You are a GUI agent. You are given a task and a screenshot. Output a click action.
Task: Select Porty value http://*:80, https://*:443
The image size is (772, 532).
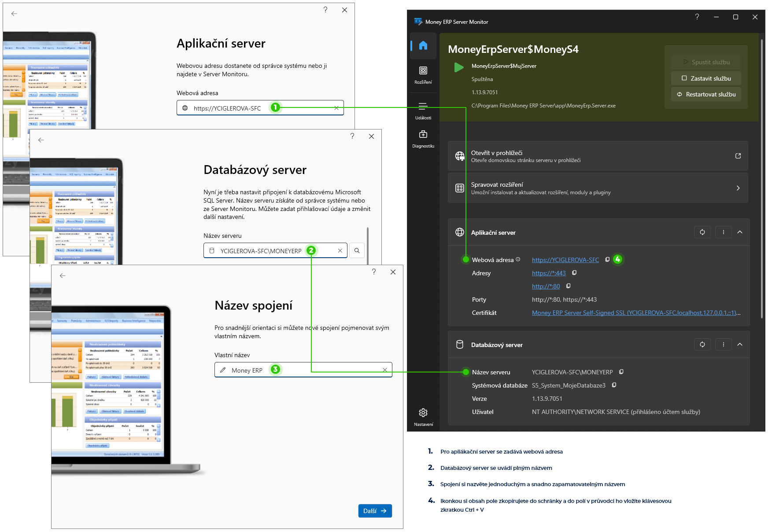point(564,299)
